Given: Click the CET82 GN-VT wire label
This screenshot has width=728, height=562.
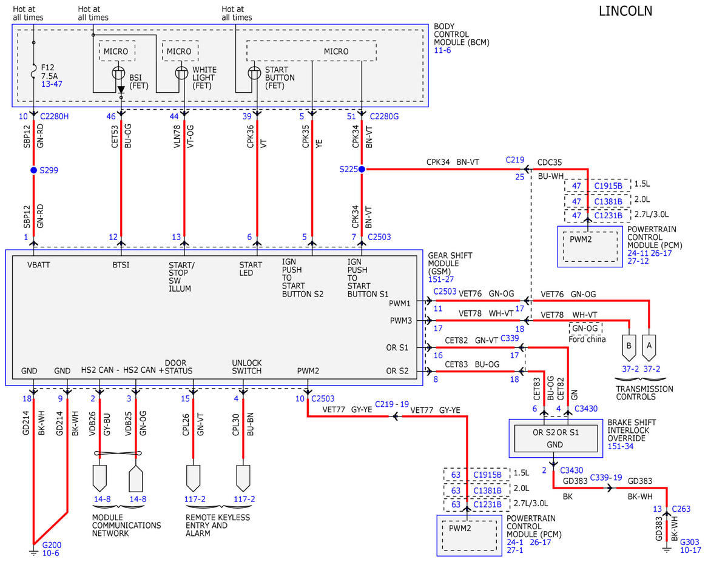Looking at the screenshot, I should [x=473, y=340].
